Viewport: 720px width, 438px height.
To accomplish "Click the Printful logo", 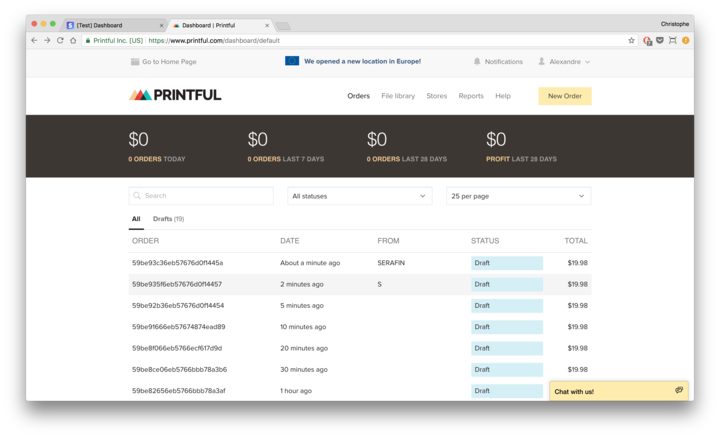I will [x=175, y=95].
